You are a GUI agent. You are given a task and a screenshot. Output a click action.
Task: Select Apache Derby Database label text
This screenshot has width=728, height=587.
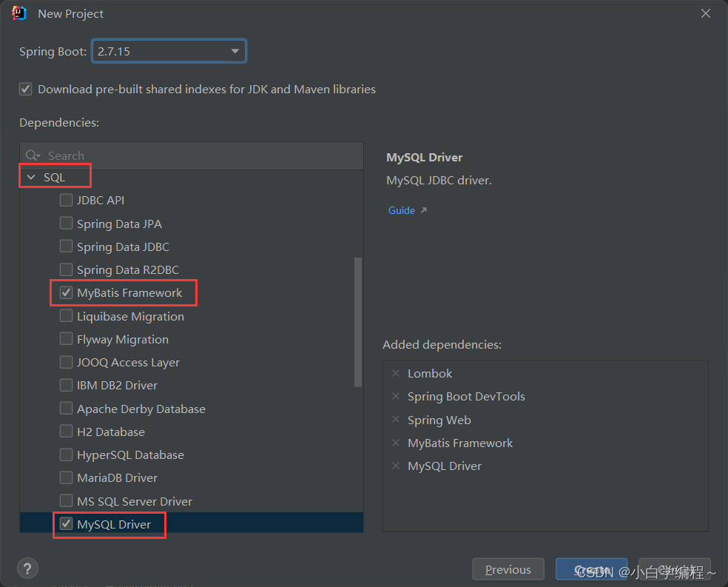[x=141, y=409]
